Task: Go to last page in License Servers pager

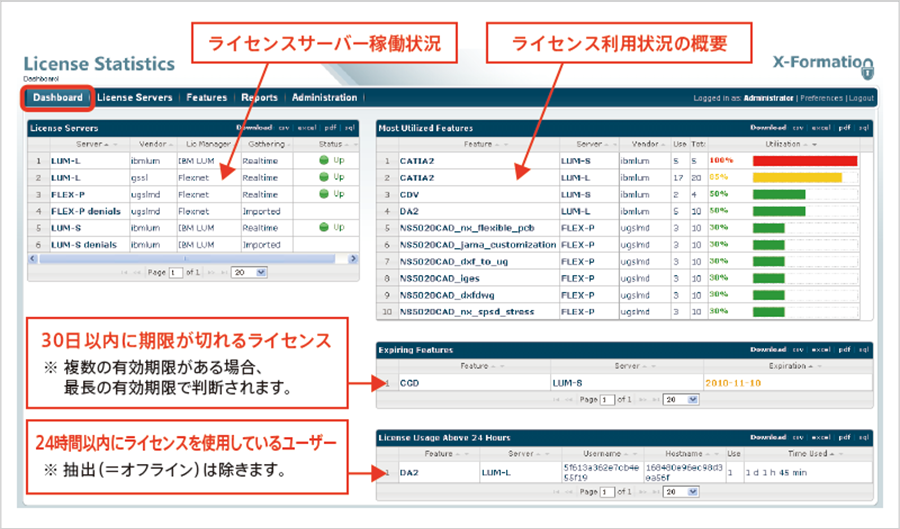Action: [x=224, y=273]
